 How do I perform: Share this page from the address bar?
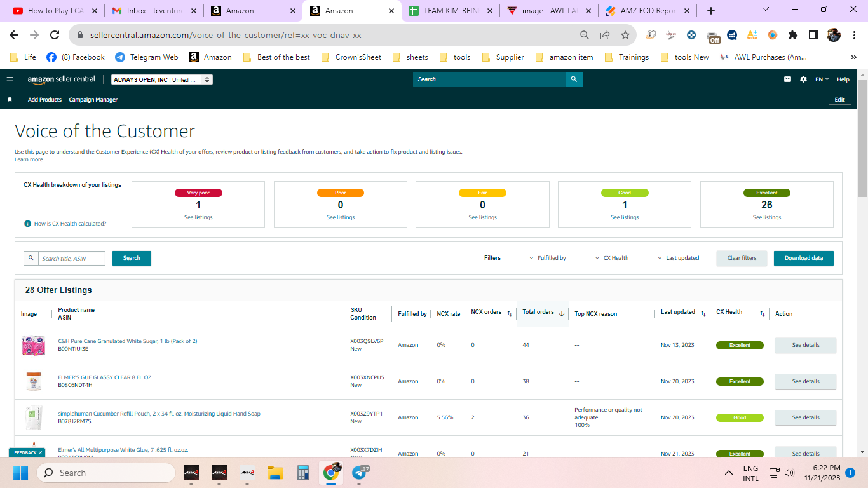pos(605,36)
